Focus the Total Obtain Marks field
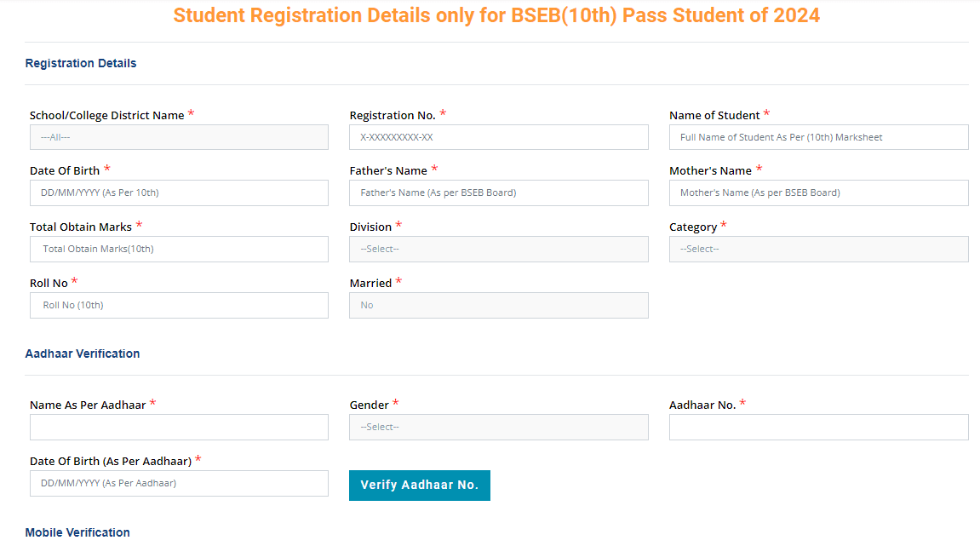This screenshot has width=980, height=546. pyautogui.click(x=179, y=249)
